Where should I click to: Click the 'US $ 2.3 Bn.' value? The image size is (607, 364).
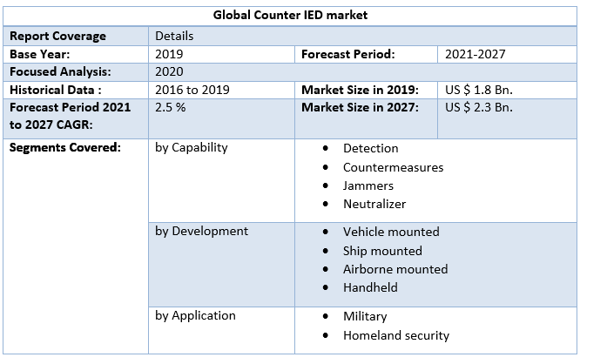478,108
